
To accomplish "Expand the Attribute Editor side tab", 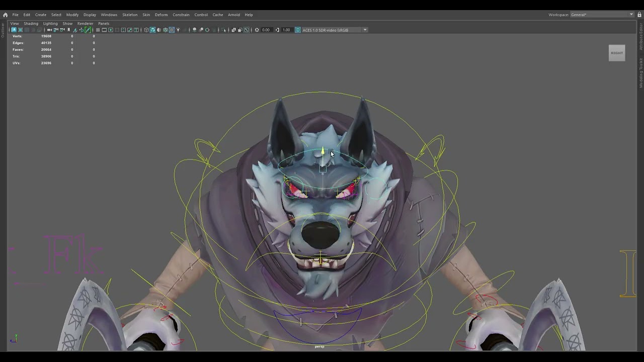I will 641,36.
